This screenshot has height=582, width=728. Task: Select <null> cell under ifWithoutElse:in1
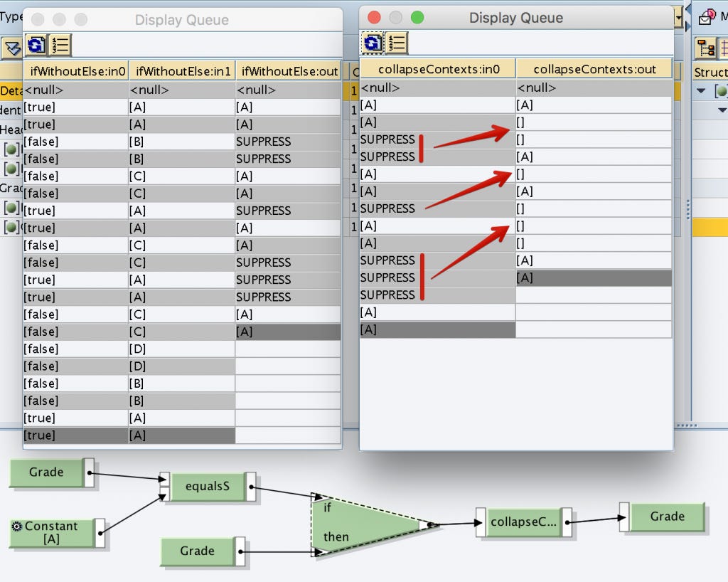182,90
